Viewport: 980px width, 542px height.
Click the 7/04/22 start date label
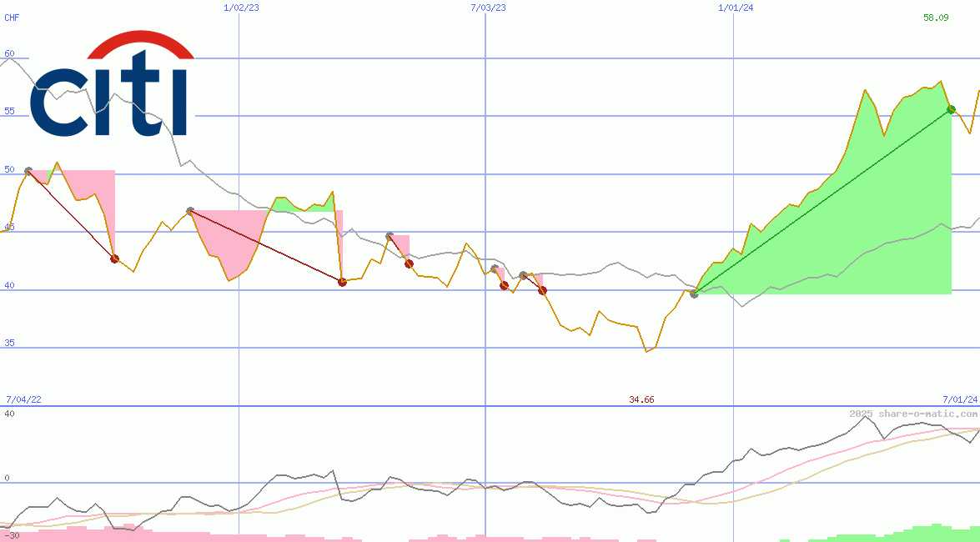click(23, 399)
